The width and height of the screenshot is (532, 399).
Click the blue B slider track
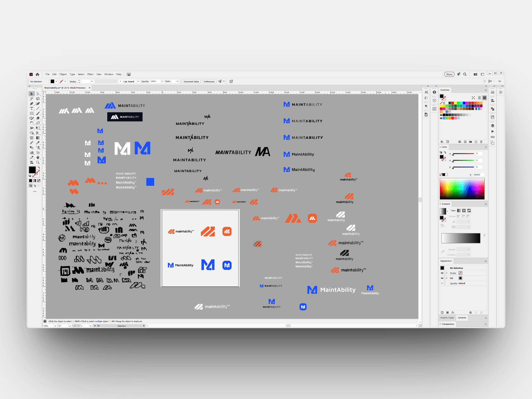tap(463, 167)
